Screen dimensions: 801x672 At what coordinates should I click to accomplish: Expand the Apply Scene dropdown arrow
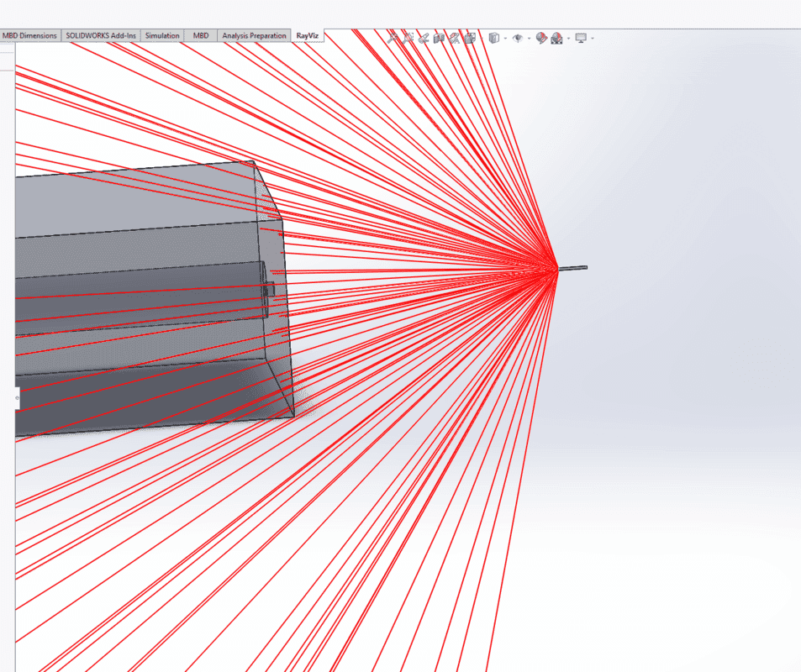pos(568,38)
